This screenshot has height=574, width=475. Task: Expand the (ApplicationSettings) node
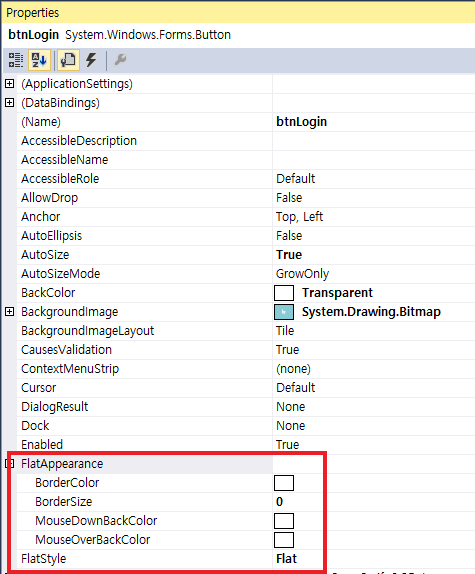[x=10, y=84]
